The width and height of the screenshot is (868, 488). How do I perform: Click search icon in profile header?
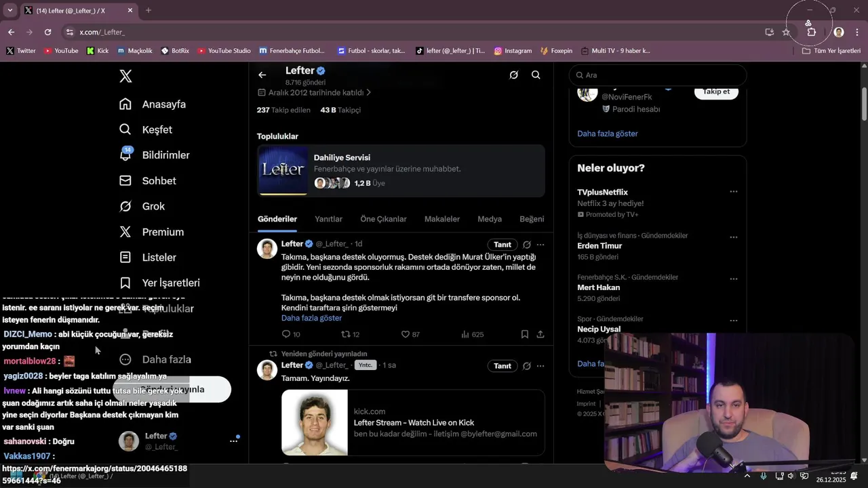coord(536,75)
